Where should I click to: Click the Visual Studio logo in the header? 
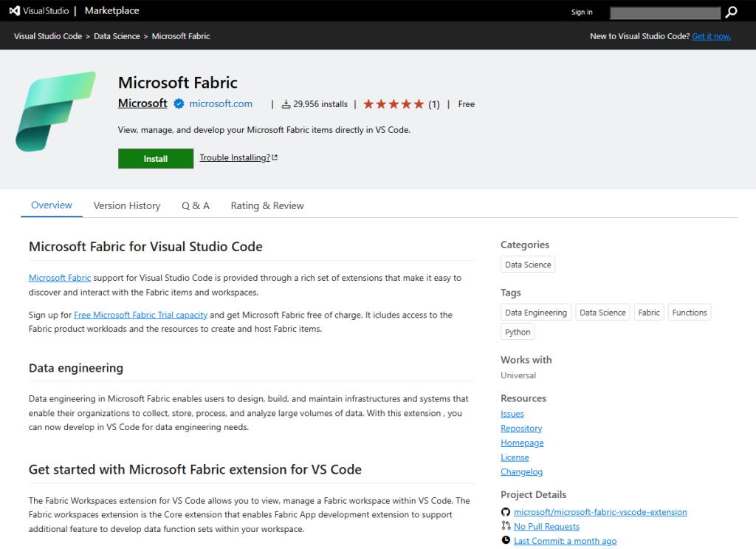(x=13, y=10)
